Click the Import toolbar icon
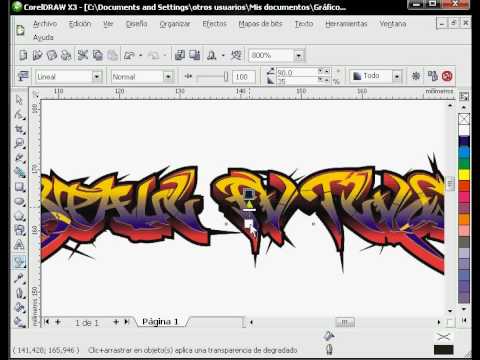The height and width of the screenshot is (360, 480). [180, 55]
